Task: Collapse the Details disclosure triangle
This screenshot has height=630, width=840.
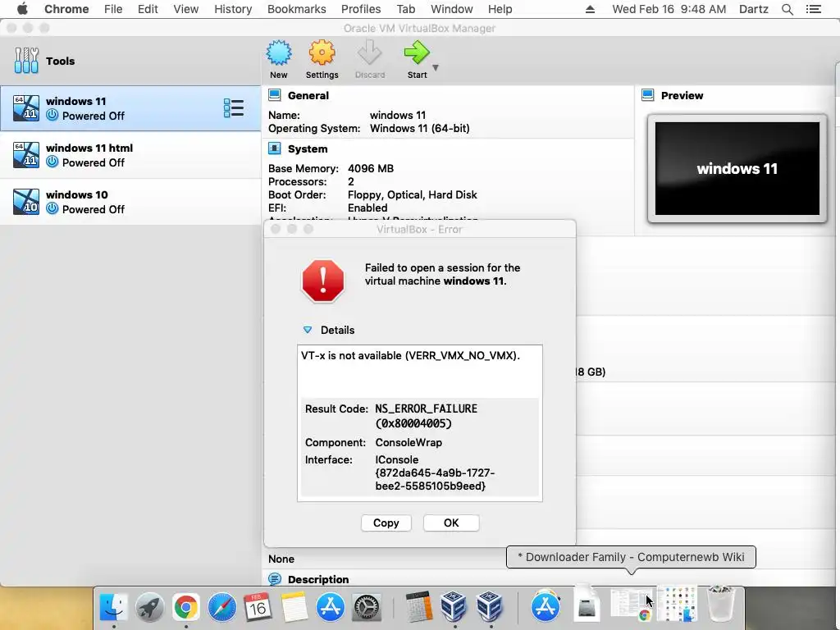Action: [308, 330]
